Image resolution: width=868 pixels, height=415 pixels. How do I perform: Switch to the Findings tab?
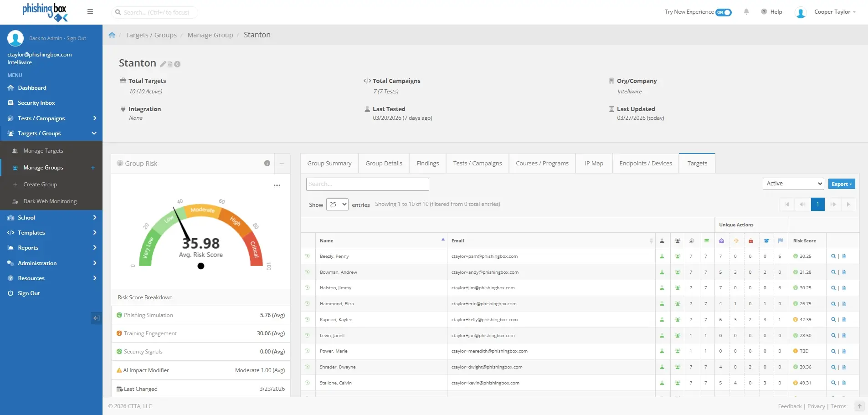pyautogui.click(x=427, y=164)
